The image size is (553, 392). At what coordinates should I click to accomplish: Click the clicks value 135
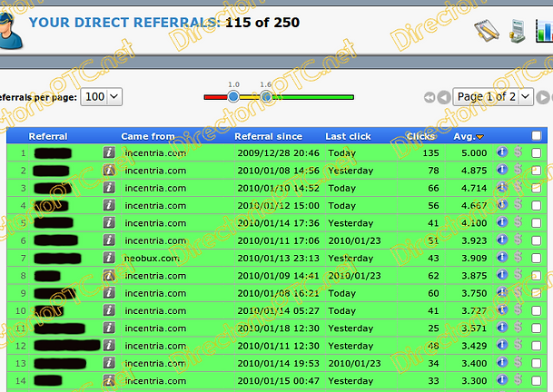click(430, 153)
